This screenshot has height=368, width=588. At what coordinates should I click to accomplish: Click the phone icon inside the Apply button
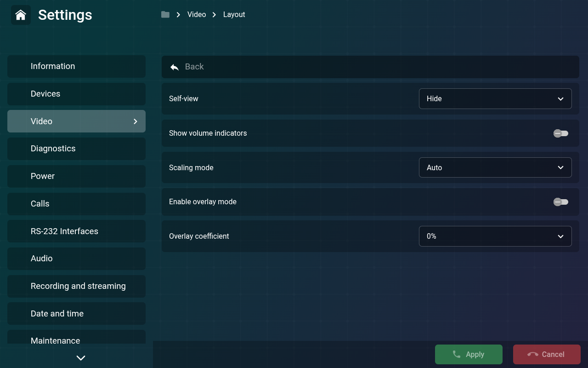point(456,354)
